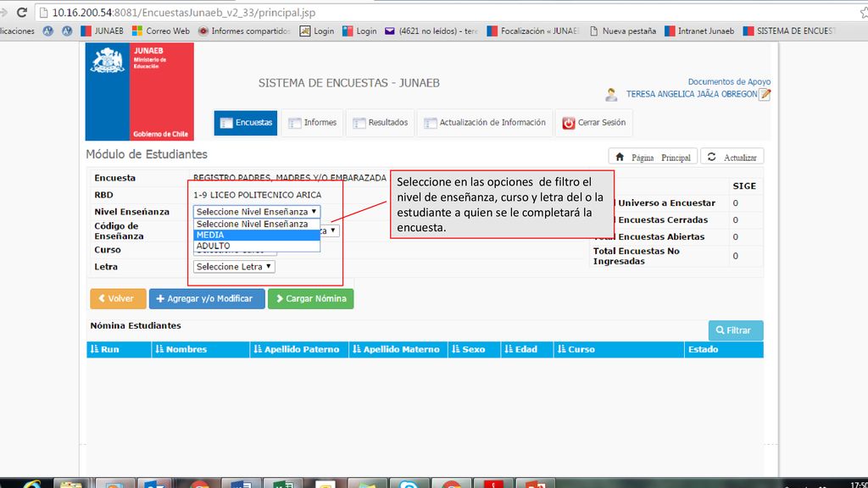Image resolution: width=868 pixels, height=488 pixels.
Task: Click the 'Módulo de Estudiantes' heading
Action: [147, 154]
